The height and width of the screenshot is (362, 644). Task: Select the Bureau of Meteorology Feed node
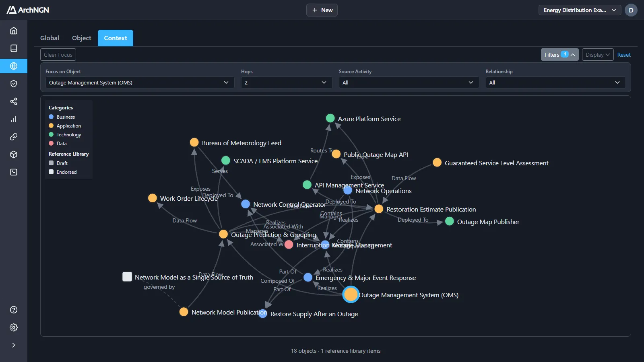pos(194,142)
